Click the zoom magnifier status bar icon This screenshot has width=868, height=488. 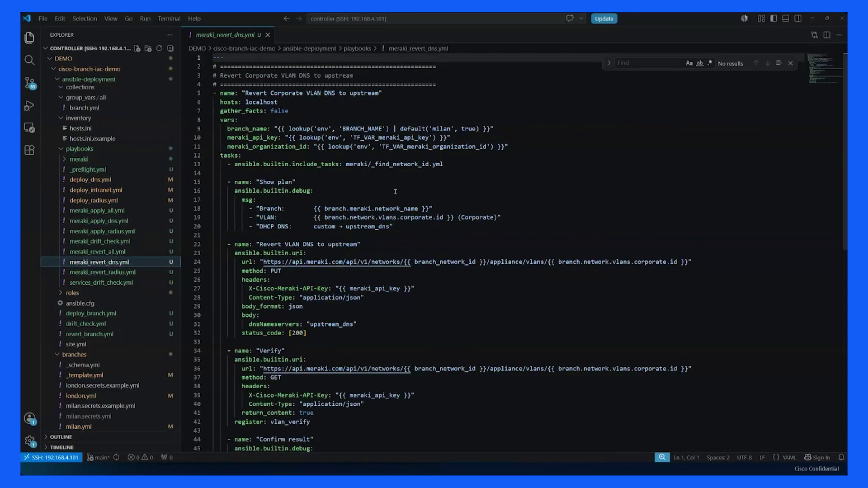[662, 457]
